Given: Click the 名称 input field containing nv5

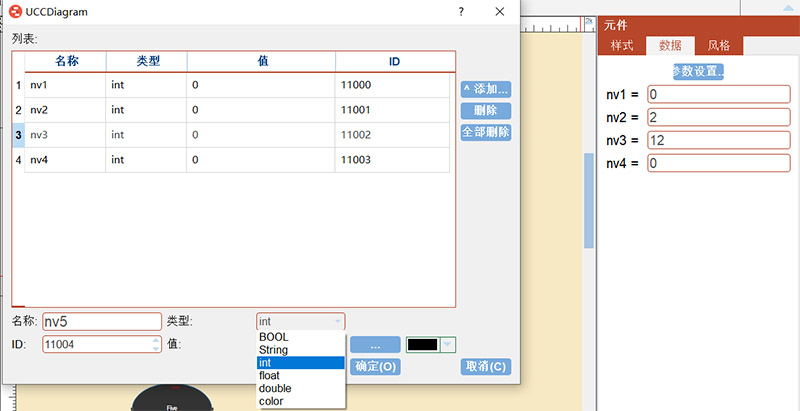Looking at the screenshot, I should coord(101,321).
